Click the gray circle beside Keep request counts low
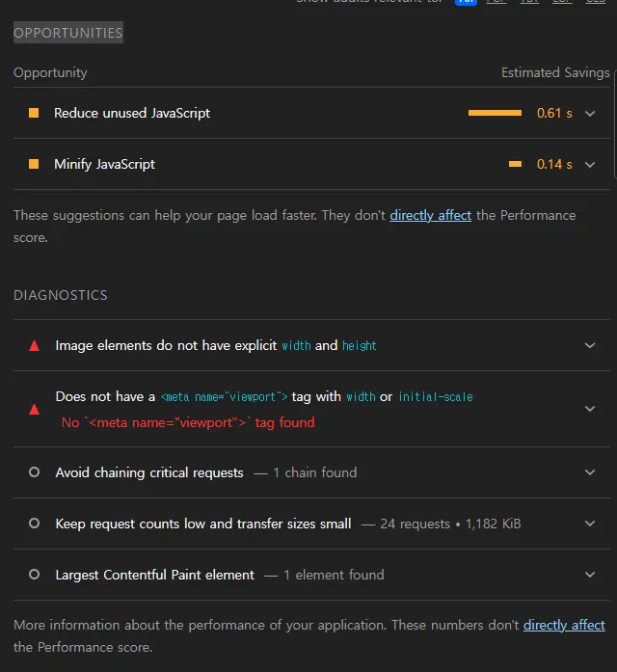The width and height of the screenshot is (617, 672). pos(35,524)
